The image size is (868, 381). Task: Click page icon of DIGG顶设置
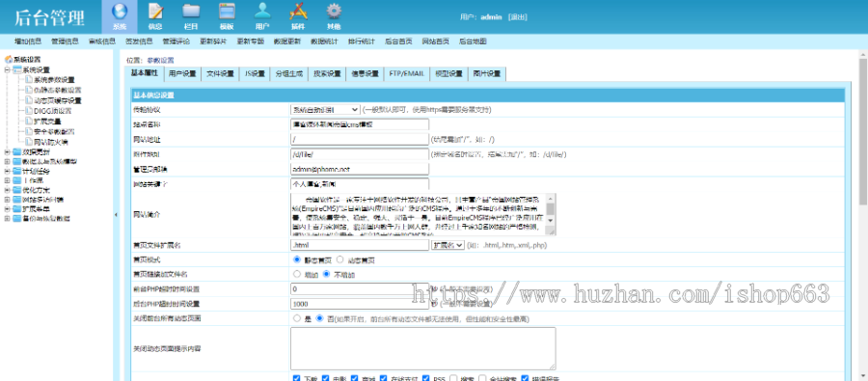[x=29, y=111]
